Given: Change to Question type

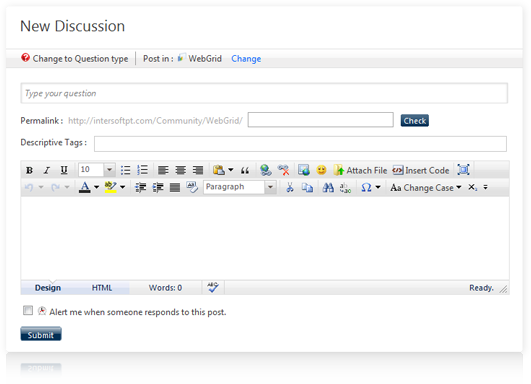Looking at the screenshot, I should pyautogui.click(x=75, y=59).
